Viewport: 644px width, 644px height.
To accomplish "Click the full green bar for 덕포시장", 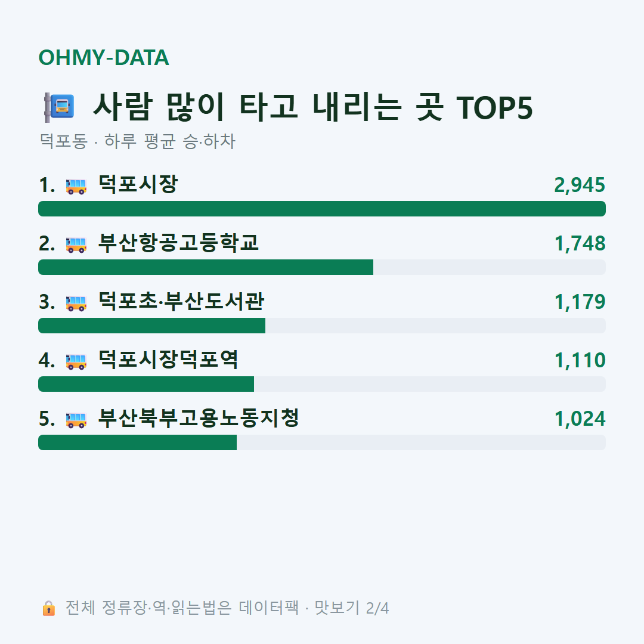I will coord(322,209).
